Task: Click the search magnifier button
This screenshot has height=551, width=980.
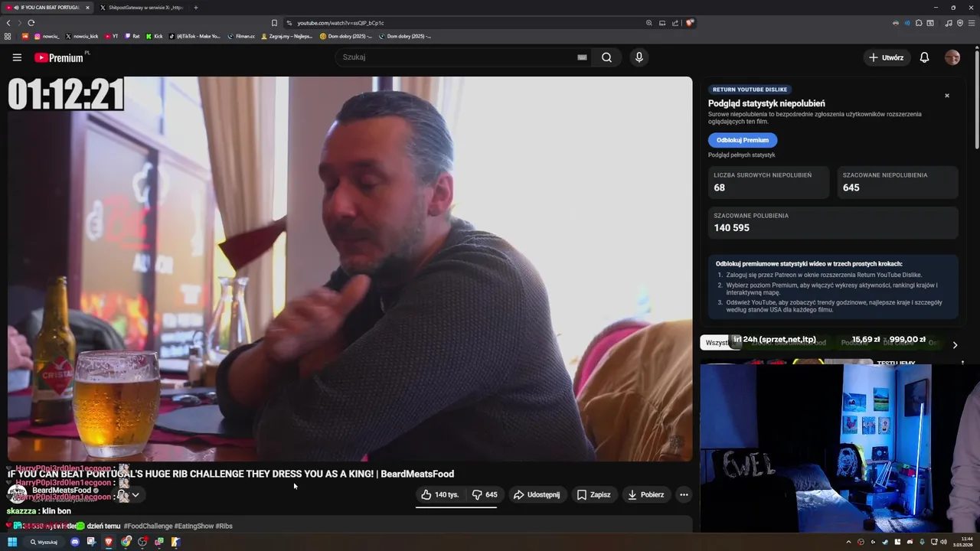Action: click(606, 57)
